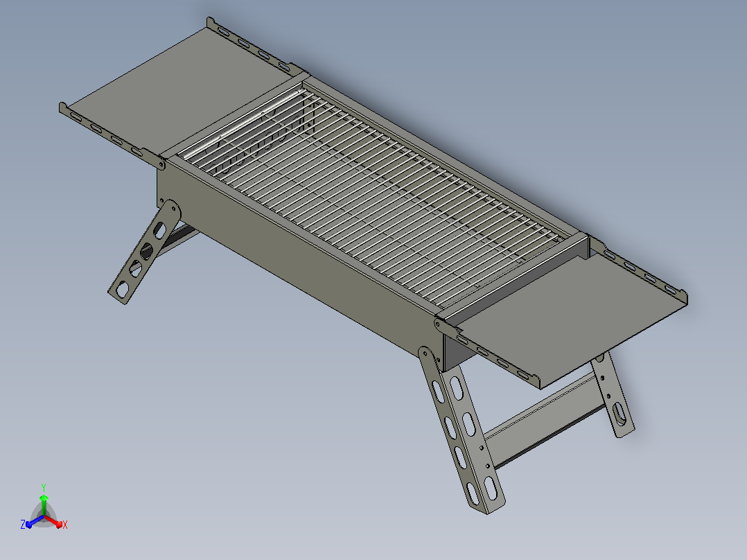The image size is (747, 560).
Task: Pick the front-left leg with round holes
Action: [144, 252]
